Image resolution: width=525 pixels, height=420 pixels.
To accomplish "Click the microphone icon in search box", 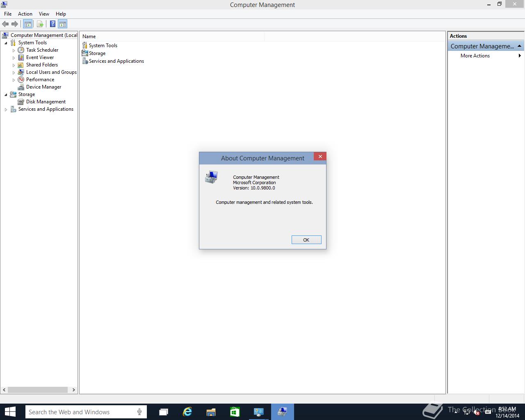I will pos(139,412).
